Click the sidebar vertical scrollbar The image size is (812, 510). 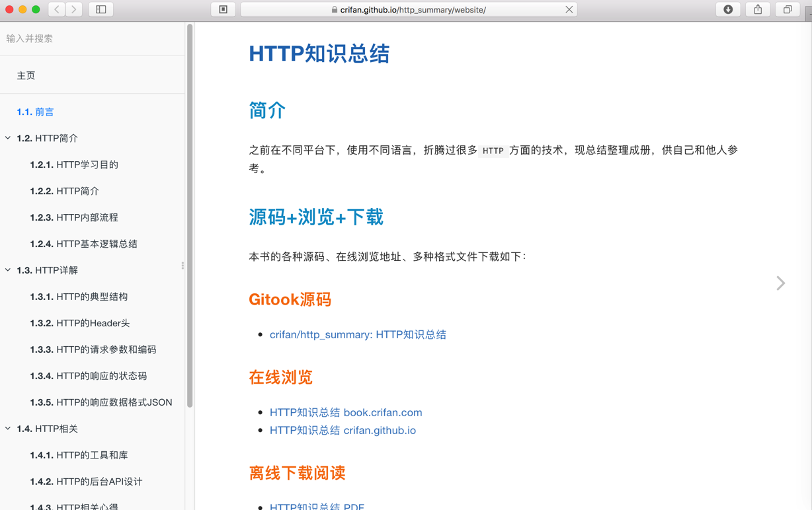tap(190, 216)
